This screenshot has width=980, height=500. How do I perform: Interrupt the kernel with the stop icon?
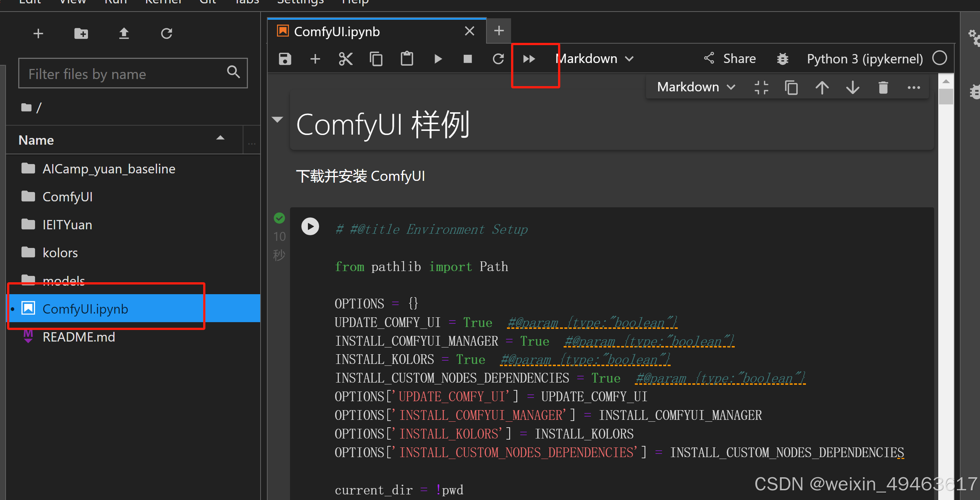(x=467, y=59)
